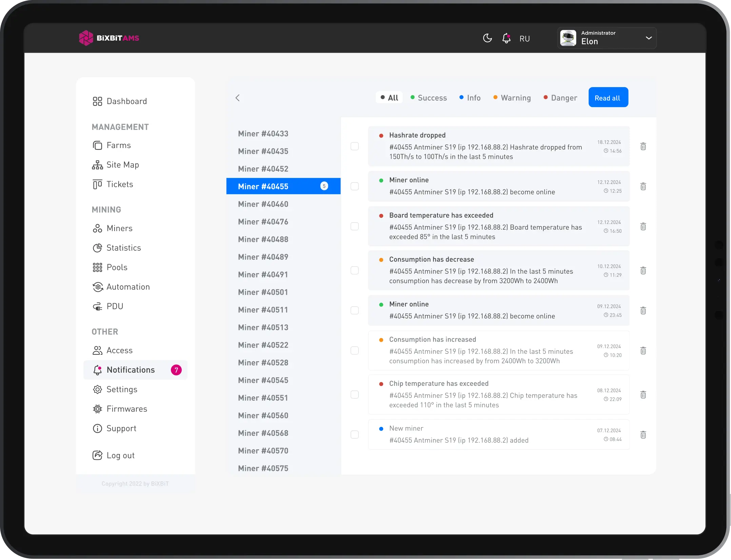Expand the Administrator Elon profile dropdown
The image size is (731, 560).
click(607, 38)
